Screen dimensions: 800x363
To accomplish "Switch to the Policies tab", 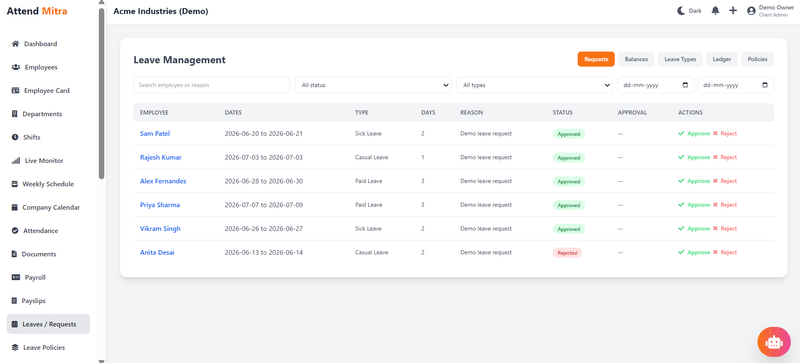I will [x=758, y=59].
